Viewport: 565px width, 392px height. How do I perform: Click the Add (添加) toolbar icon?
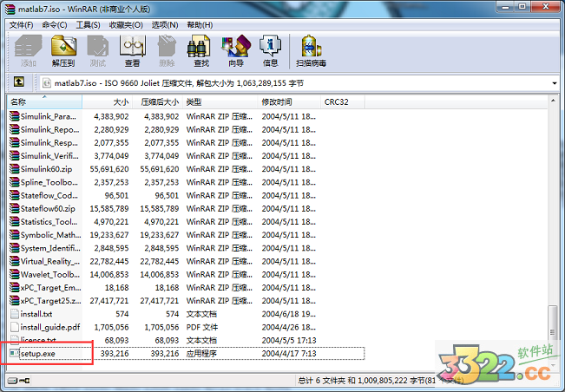click(x=28, y=47)
